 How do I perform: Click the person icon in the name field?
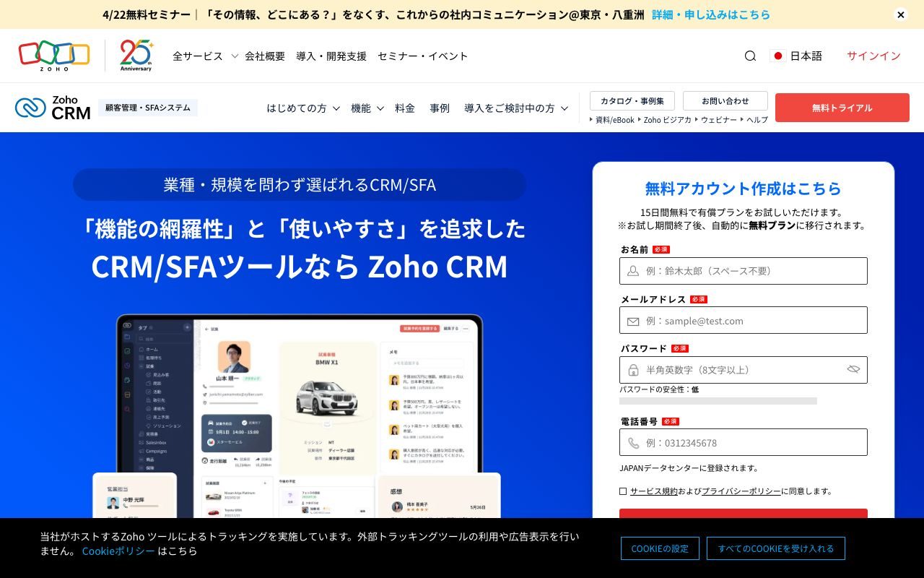[x=632, y=271]
